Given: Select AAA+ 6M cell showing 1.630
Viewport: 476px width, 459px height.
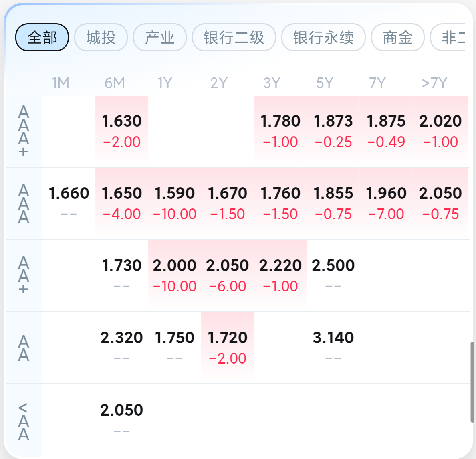Looking at the screenshot, I should click(121, 131).
